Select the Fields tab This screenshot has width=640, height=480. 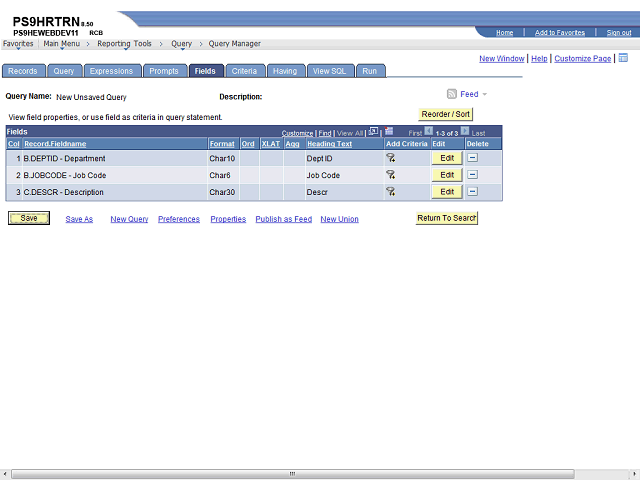click(x=205, y=71)
